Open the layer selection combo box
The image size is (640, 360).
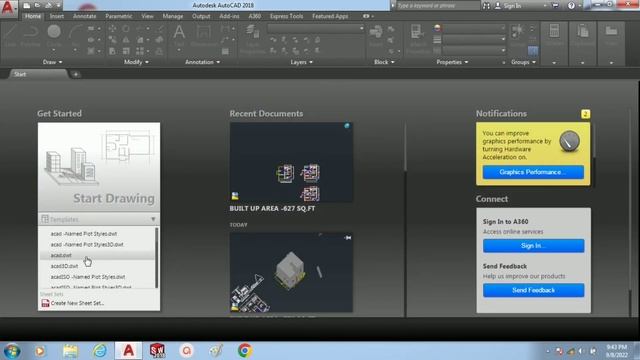pyautogui.click(x=316, y=29)
